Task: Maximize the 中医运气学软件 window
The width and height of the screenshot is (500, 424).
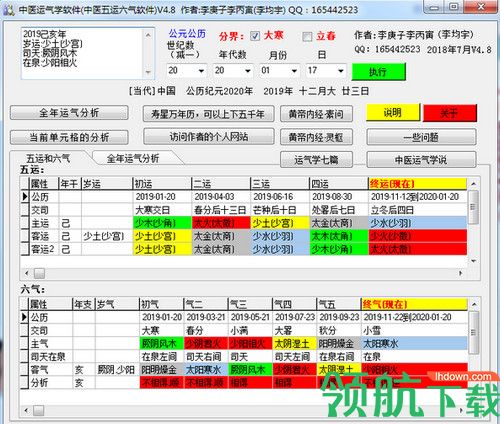Action: pyautogui.click(x=454, y=7)
